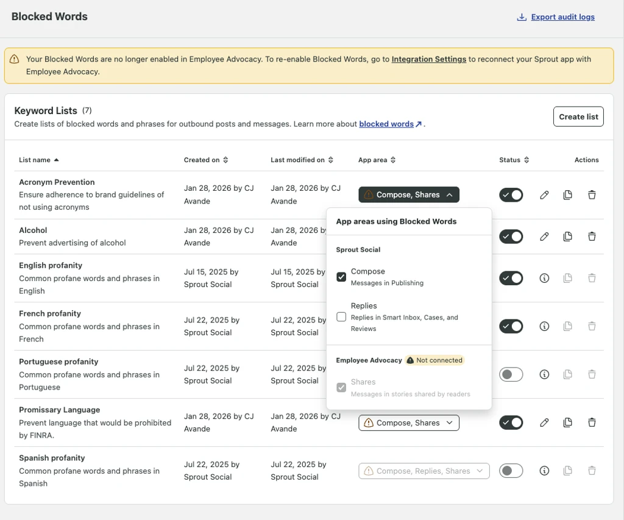Viewport: 624px width, 520px height.
Task: Sort by Created on column
Action: point(206,160)
